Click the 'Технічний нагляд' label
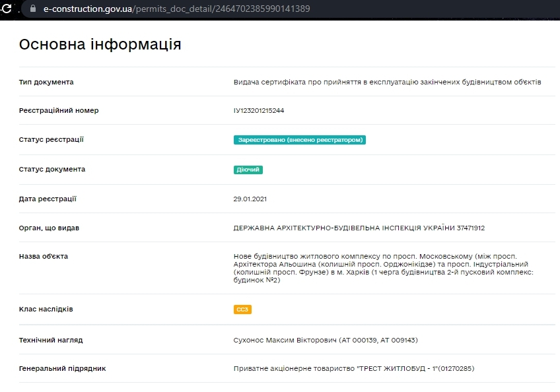Screen dimensions: 560x392 pos(51,341)
